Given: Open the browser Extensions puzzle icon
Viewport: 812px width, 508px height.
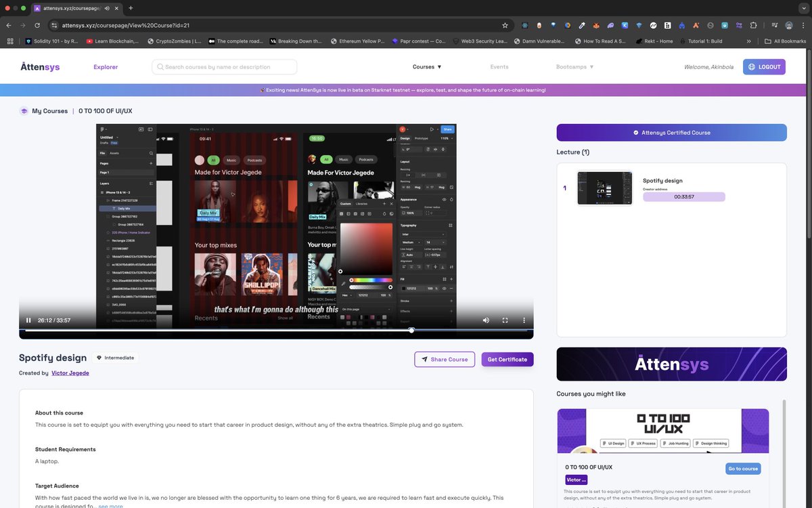Looking at the screenshot, I should click(754, 25).
